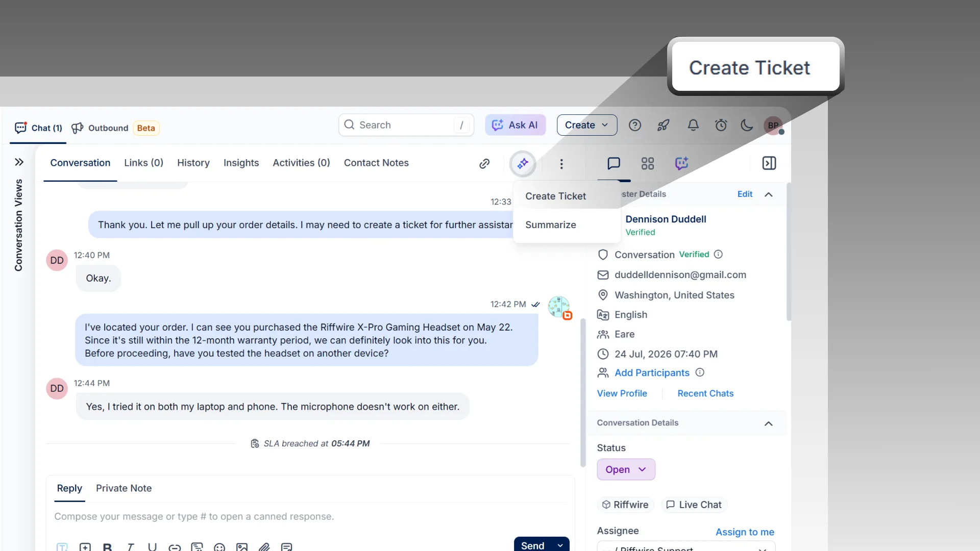Open Recent Chats link
Viewport: 980px width, 551px height.
coord(705,393)
